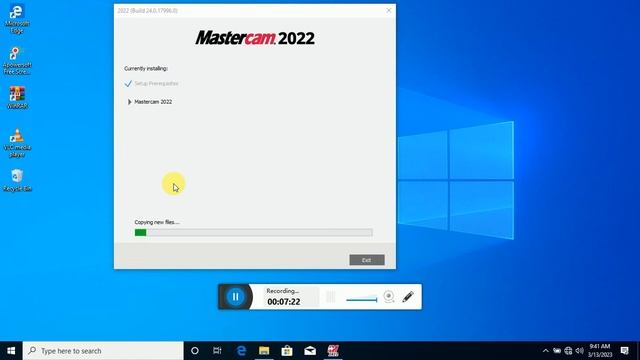Open the Recycle Bin desktop icon
640x360 pixels.
17,180
